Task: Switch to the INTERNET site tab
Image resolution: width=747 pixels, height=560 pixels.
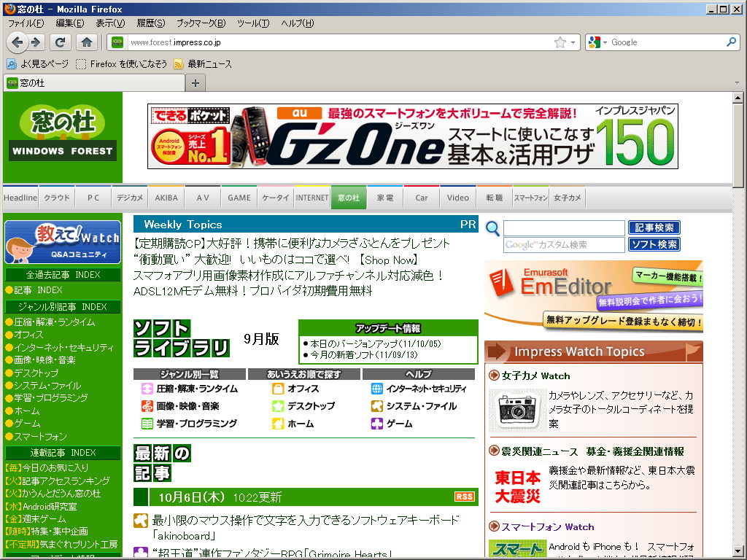Action: pyautogui.click(x=312, y=198)
